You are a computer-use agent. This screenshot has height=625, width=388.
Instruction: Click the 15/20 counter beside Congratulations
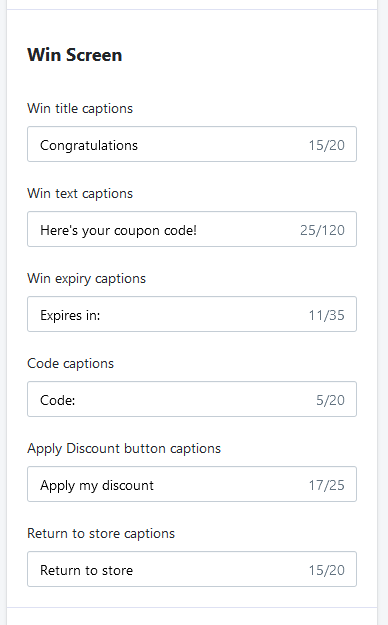coord(327,145)
